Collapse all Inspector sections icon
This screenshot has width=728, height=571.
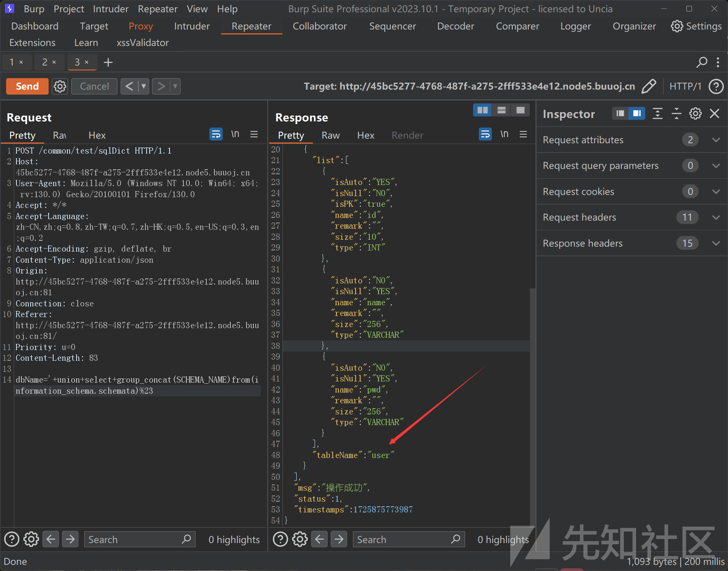point(676,113)
